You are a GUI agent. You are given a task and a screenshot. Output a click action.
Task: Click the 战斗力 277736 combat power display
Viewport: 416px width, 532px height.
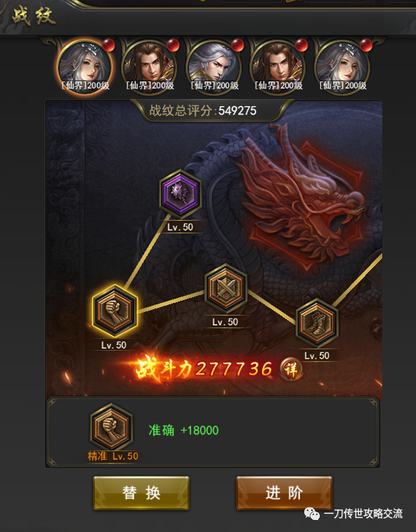[x=204, y=369]
